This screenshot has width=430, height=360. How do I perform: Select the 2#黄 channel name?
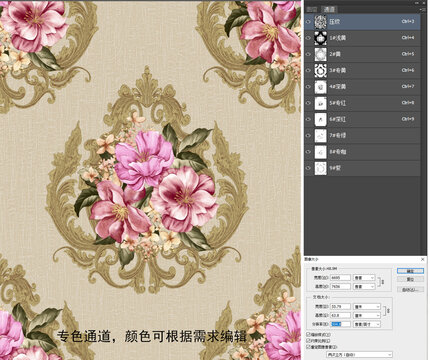coord(335,54)
